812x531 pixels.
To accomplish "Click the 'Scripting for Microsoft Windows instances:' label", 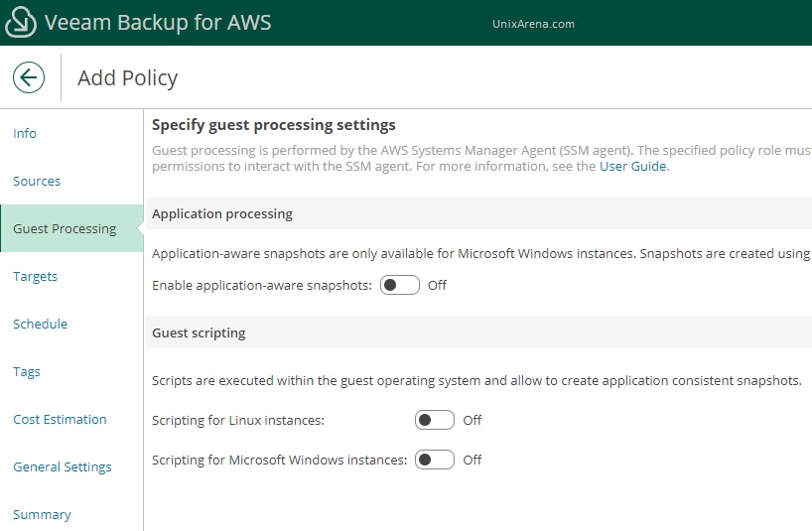I will pos(280,460).
